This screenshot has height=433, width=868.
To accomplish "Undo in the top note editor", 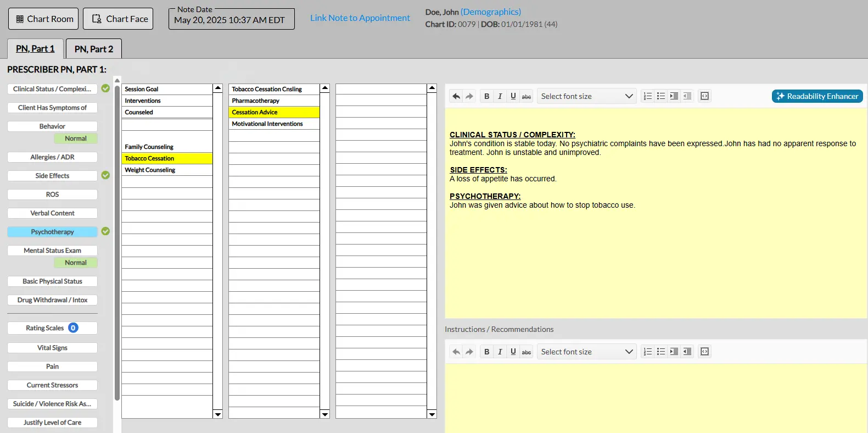I will click(456, 96).
